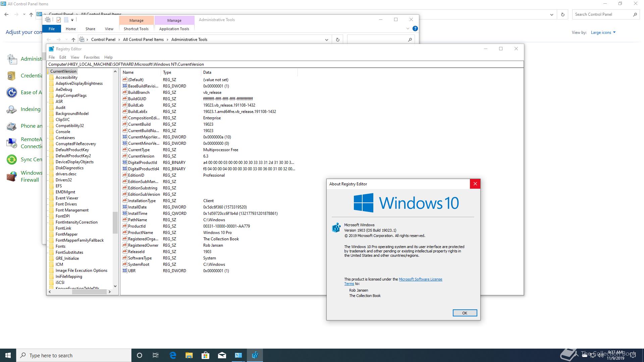Refresh the Administrative Tools folder

coord(338,40)
